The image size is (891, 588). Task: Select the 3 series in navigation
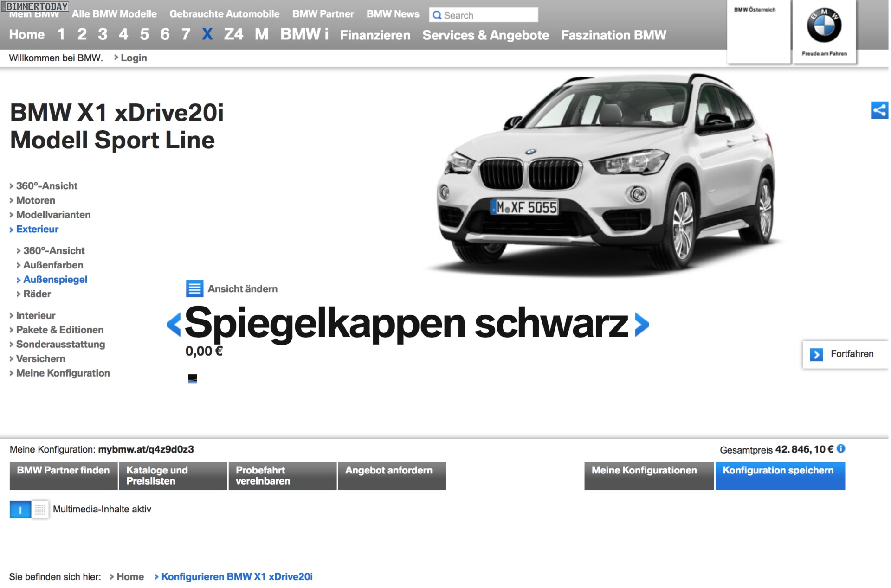(x=103, y=34)
